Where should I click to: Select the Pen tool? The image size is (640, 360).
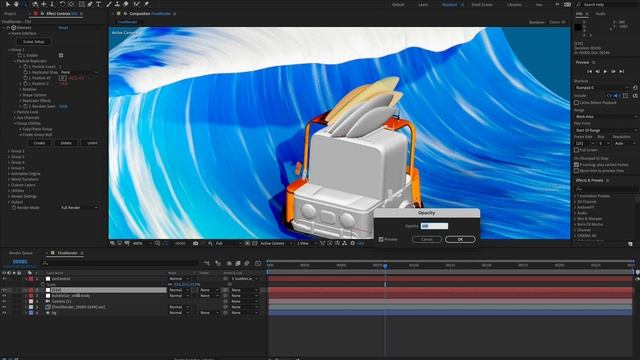coord(90,4)
